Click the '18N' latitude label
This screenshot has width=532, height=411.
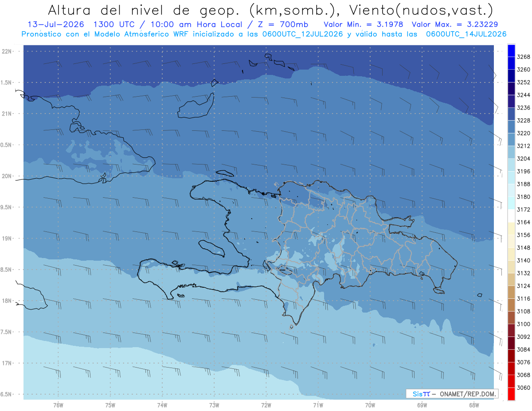[7, 301]
